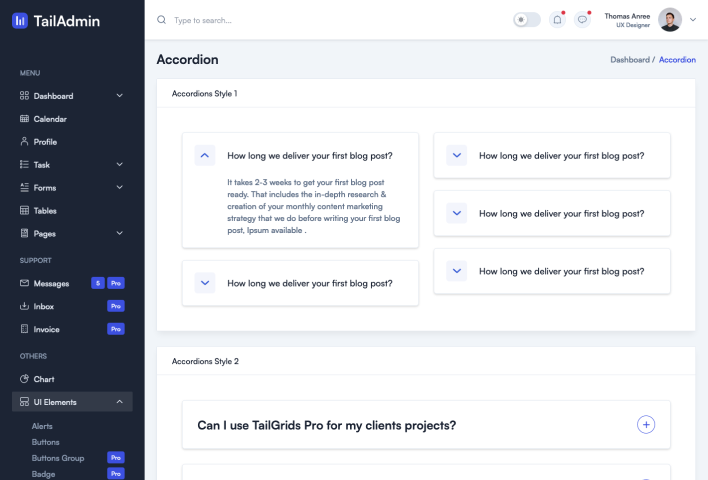Open the chat messages icon in header
This screenshot has height=480, width=708.
(x=582, y=20)
